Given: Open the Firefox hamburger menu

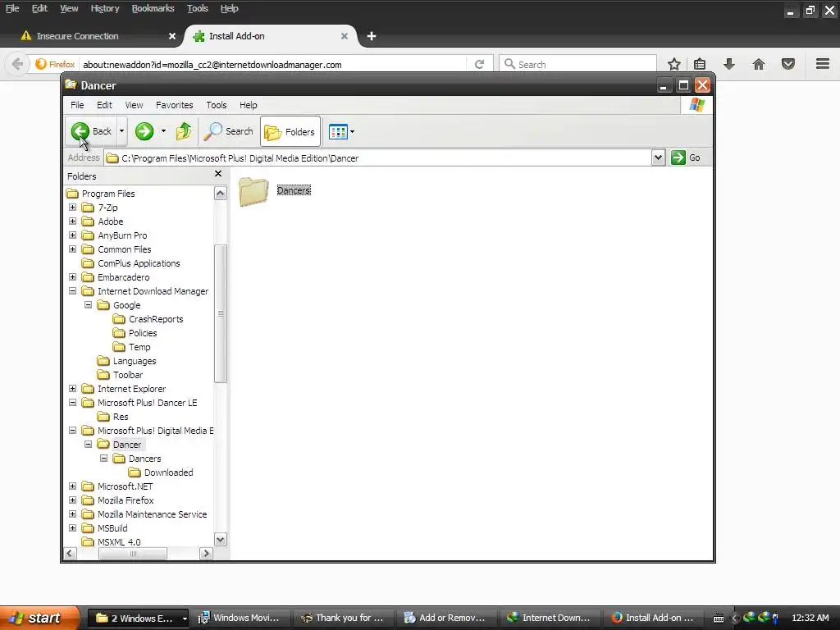Looking at the screenshot, I should (x=823, y=64).
